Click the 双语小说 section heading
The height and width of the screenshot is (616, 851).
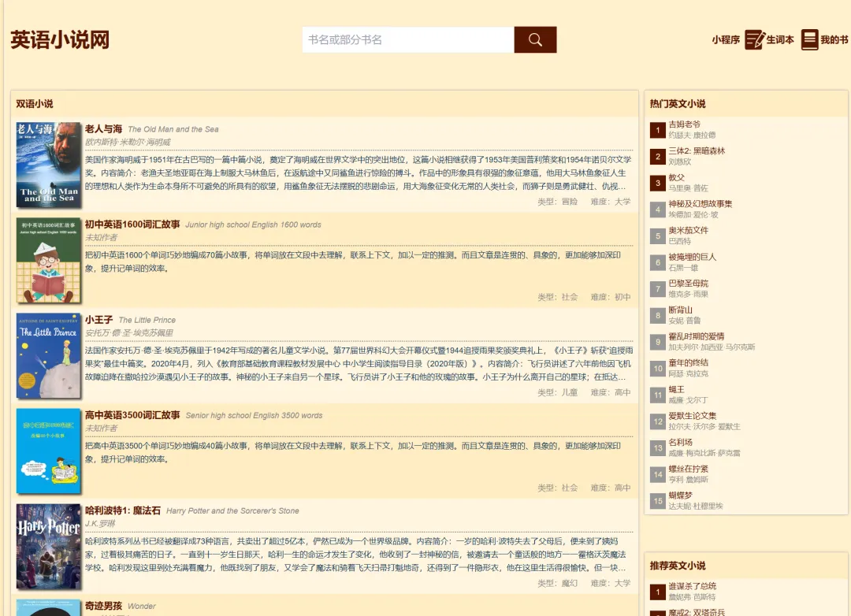[x=34, y=104]
